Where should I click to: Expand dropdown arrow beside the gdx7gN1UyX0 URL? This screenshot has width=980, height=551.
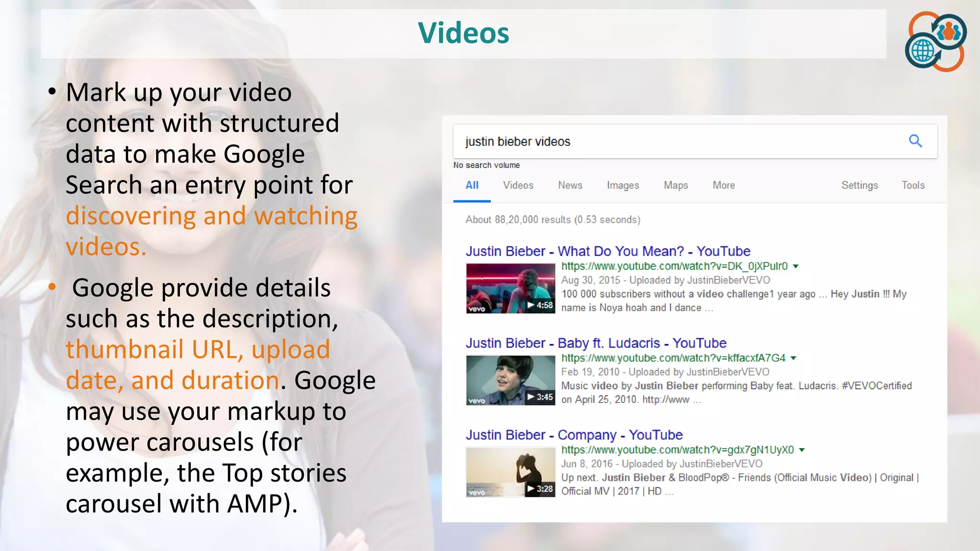802,450
